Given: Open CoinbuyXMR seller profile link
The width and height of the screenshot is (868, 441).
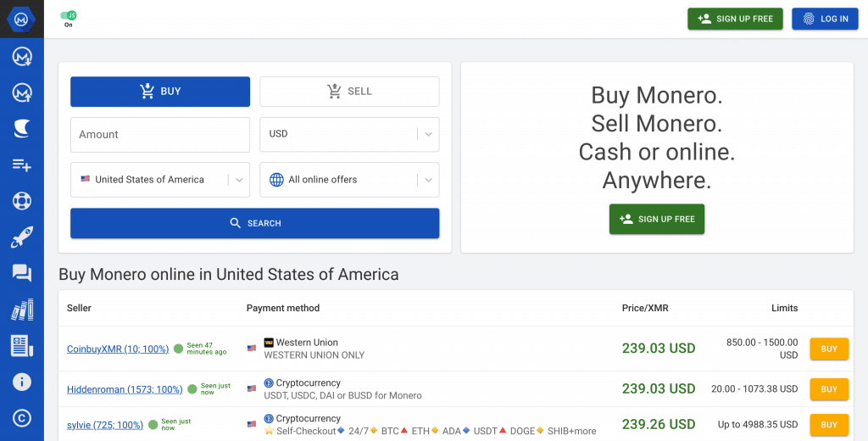Looking at the screenshot, I should (x=118, y=349).
